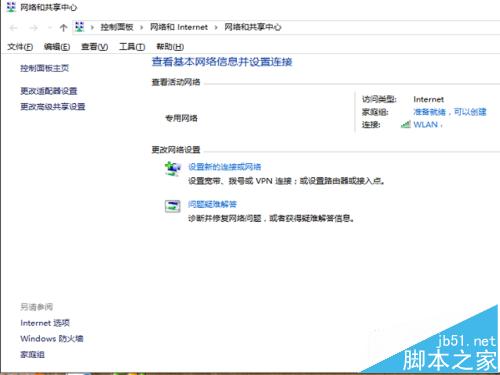500x375 pixels.
Task: Expand chevron after 网络和 Internet breadcrumb
Action: 216,28
